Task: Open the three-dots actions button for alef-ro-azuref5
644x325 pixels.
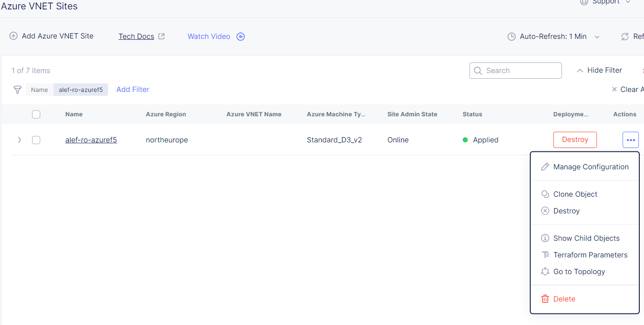Action: click(x=631, y=140)
